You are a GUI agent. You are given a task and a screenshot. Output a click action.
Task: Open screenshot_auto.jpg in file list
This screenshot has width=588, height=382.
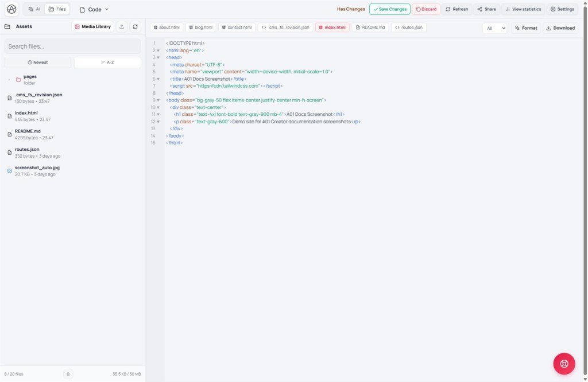(x=73, y=171)
